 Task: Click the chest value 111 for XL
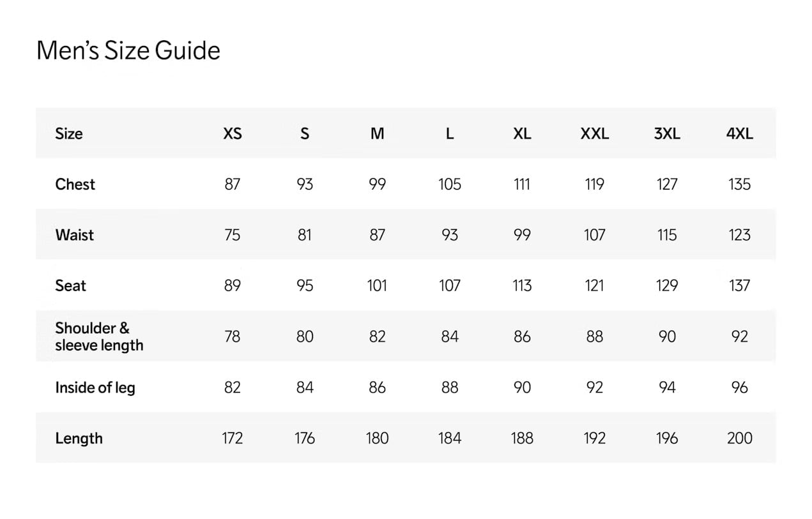(x=522, y=184)
